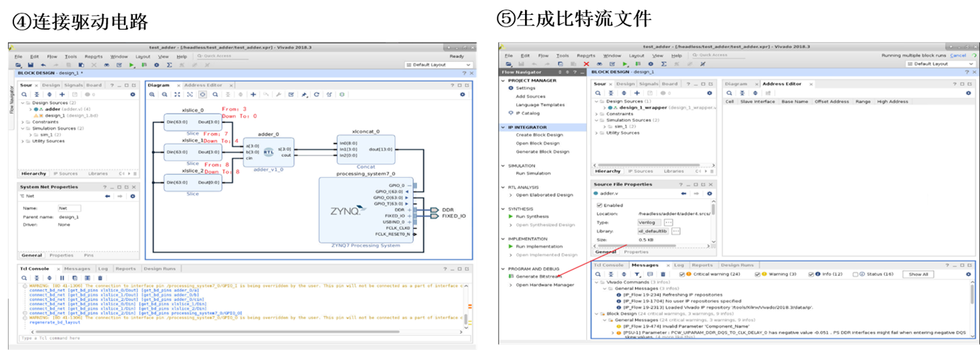
Task: Collapse PROGRAM AND DEBUG section
Action: coord(503,269)
